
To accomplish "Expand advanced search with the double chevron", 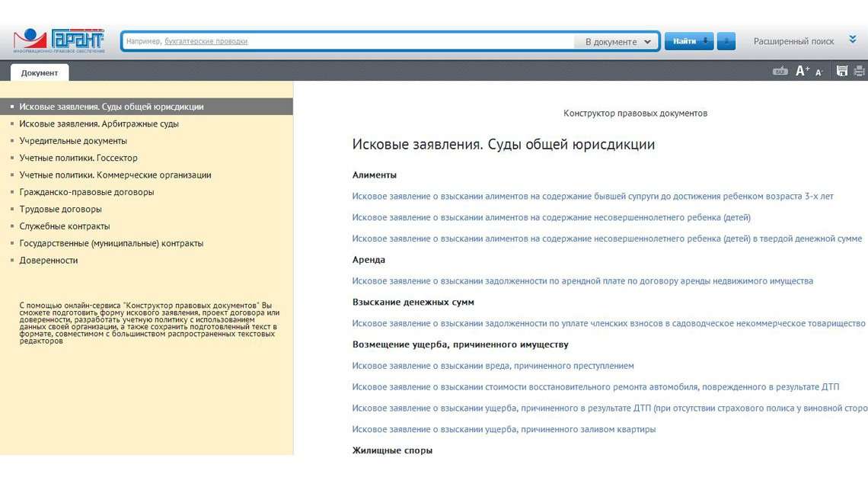I will [x=853, y=40].
